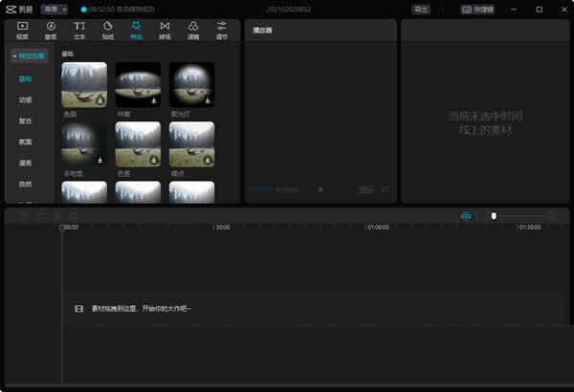This screenshot has height=392, width=574.
Task: Open the 视频 (Video) media tab
Action: coord(22,30)
